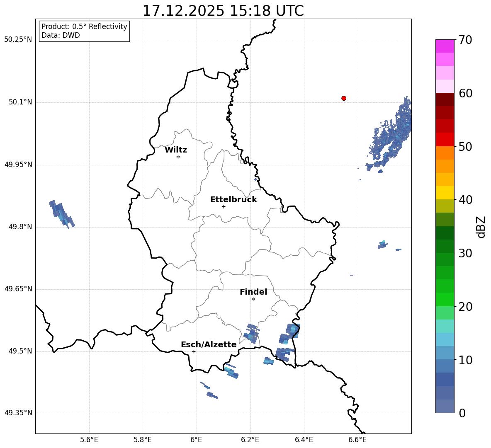Click the colorbar tick label 40
491x448 pixels.
click(465, 200)
